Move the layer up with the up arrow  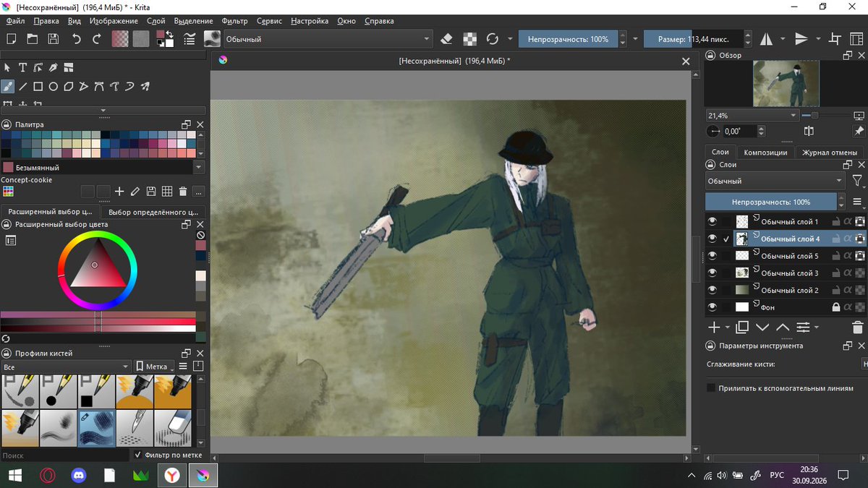click(x=782, y=328)
